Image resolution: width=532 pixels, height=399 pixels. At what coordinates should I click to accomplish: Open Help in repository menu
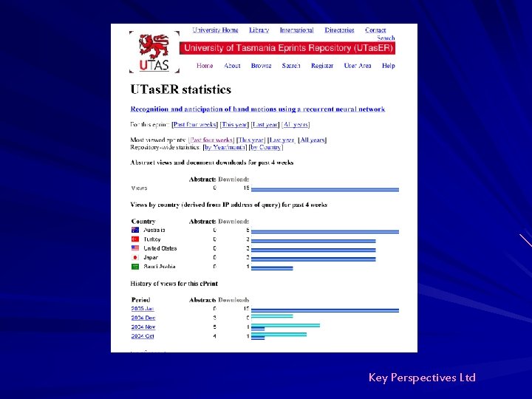click(x=389, y=66)
